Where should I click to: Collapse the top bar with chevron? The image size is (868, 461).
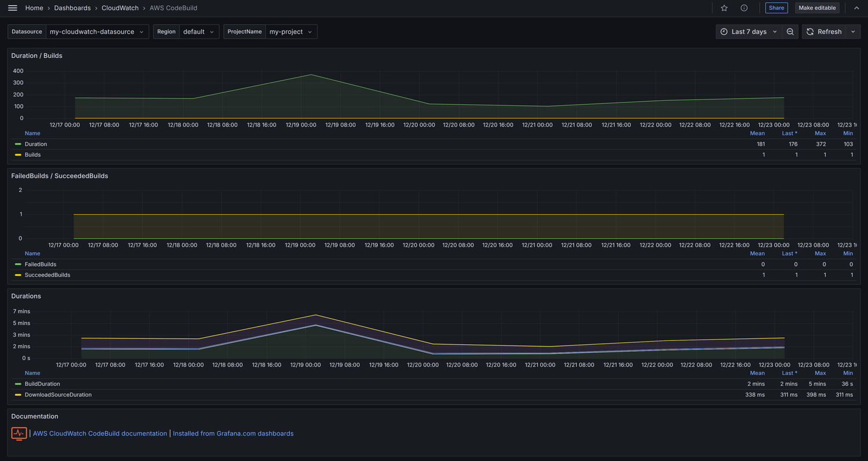(856, 8)
